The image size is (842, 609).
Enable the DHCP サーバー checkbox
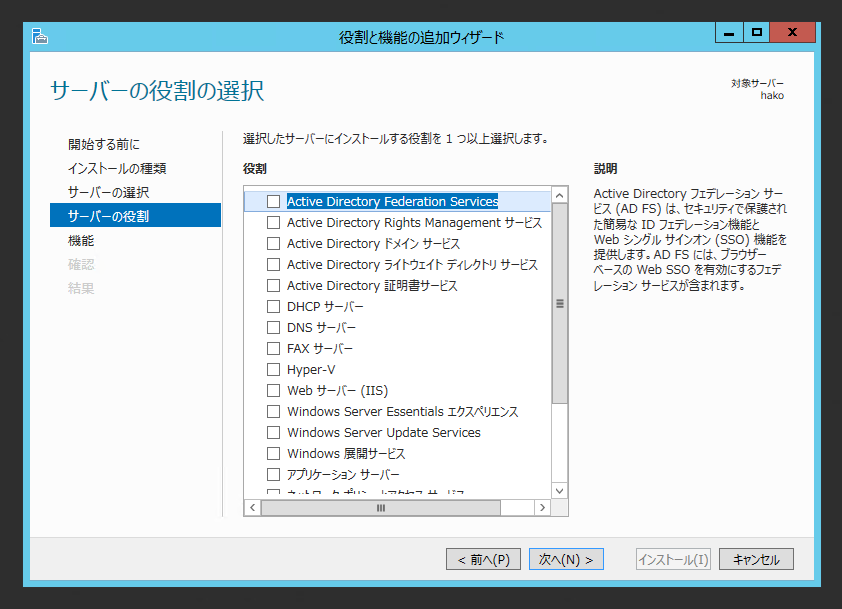pyautogui.click(x=273, y=306)
